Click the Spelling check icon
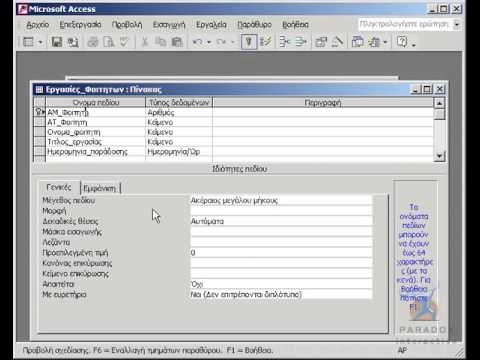This screenshot has width=480, height=360. (124, 42)
